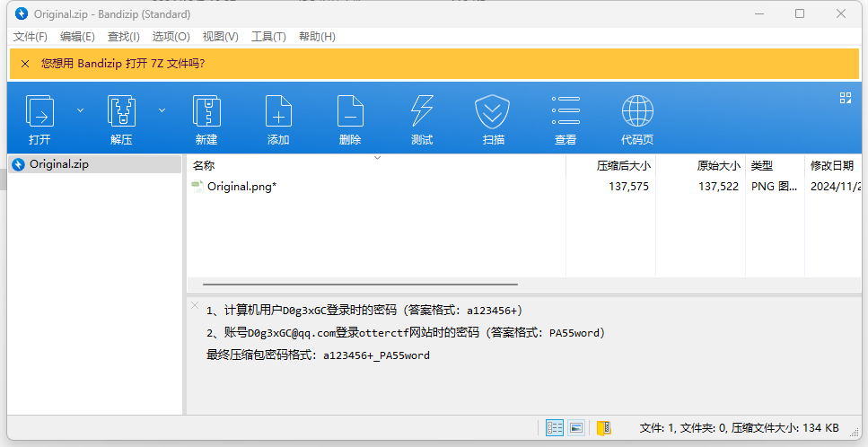This screenshot has height=447, width=868.
Task: Click the PNG 图... type cell
Action: [x=774, y=187]
